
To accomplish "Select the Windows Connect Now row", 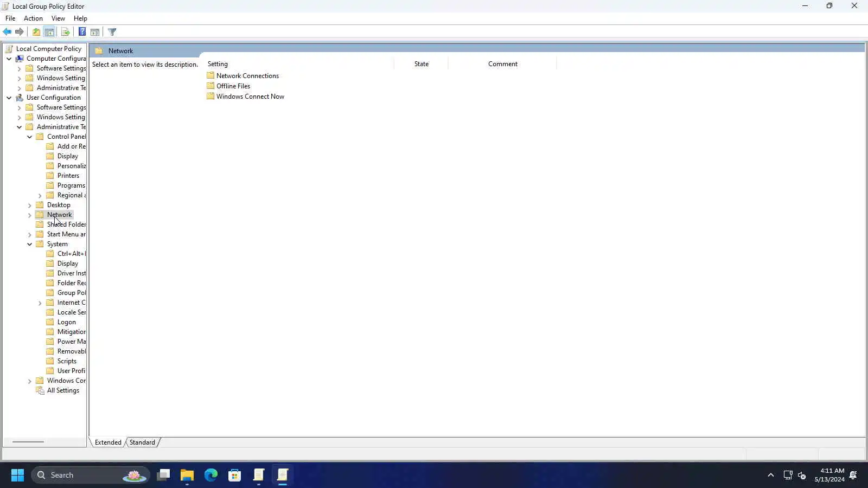I will click(x=245, y=97).
